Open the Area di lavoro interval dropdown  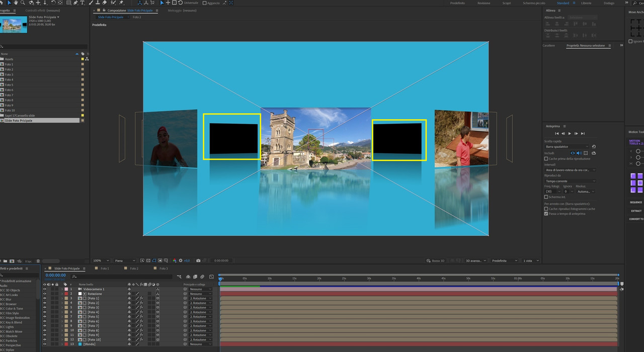coord(571,170)
